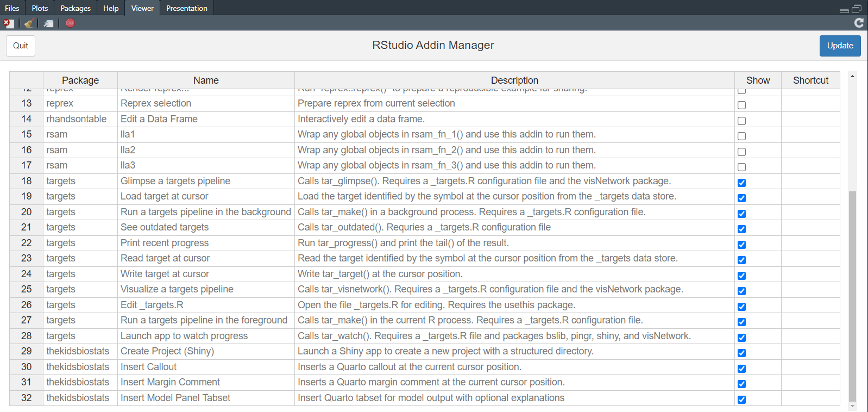Switch to the Packages tab
The height and width of the screenshot is (412, 868).
pyautogui.click(x=76, y=8)
